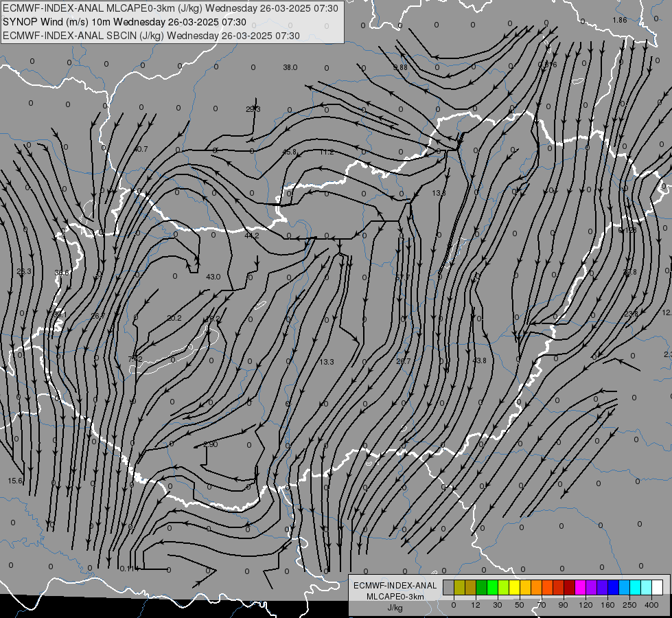Viewport: 672px width, 618px height.
Task: Click the map value 43.8
Action: 480,360
